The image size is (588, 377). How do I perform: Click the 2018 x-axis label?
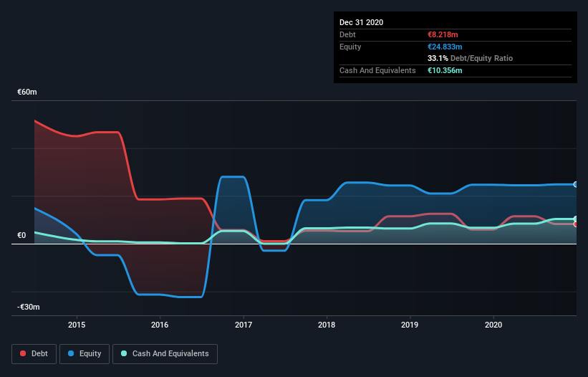[327, 325]
